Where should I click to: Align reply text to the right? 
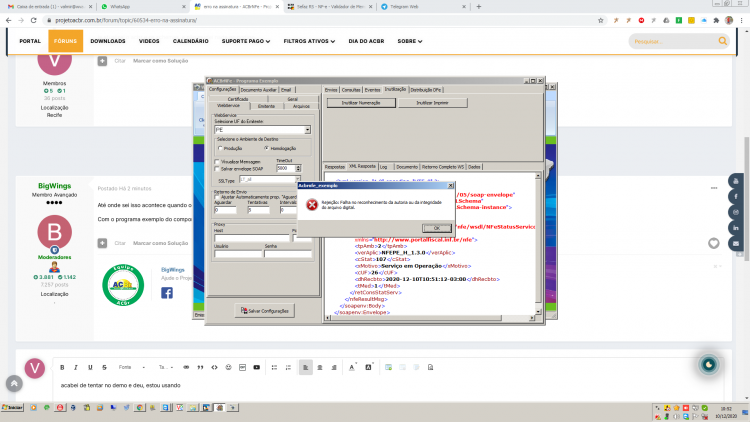click(334, 367)
